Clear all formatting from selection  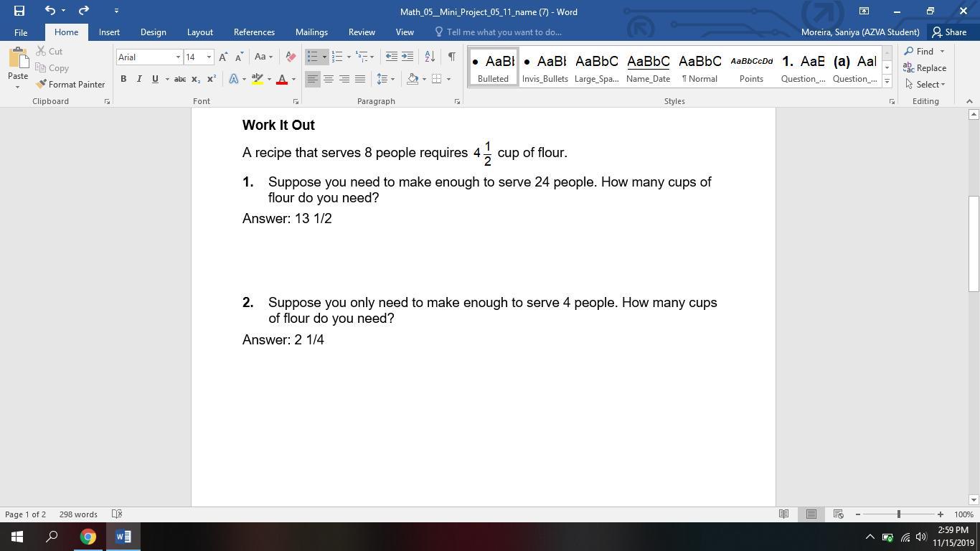291,57
